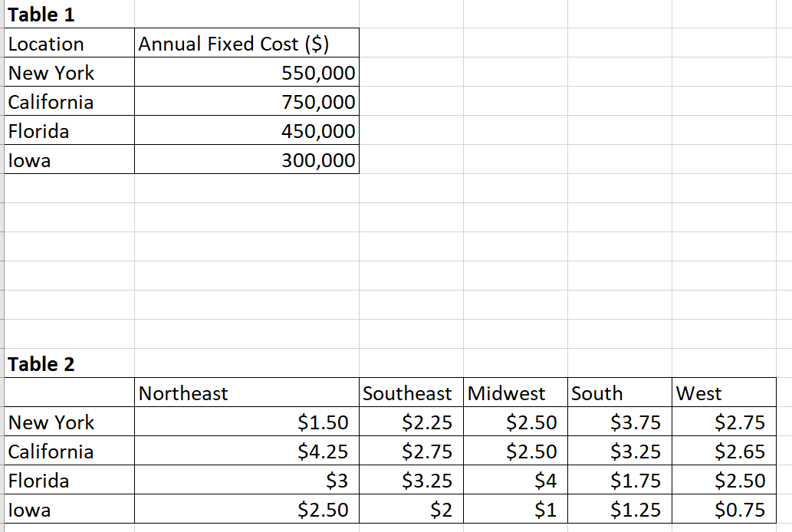Click Florida West cost $2.50
The height and width of the screenshot is (532, 792).
pyautogui.click(x=724, y=480)
